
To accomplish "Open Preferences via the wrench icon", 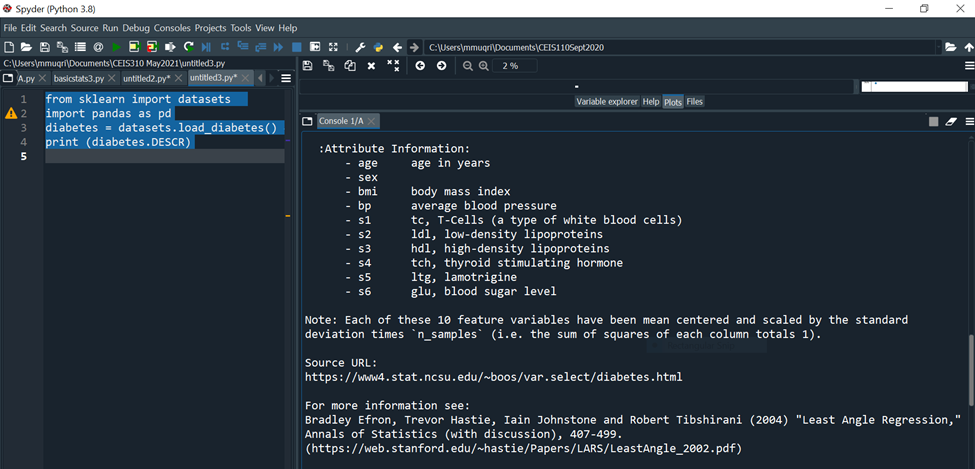I will point(360,47).
